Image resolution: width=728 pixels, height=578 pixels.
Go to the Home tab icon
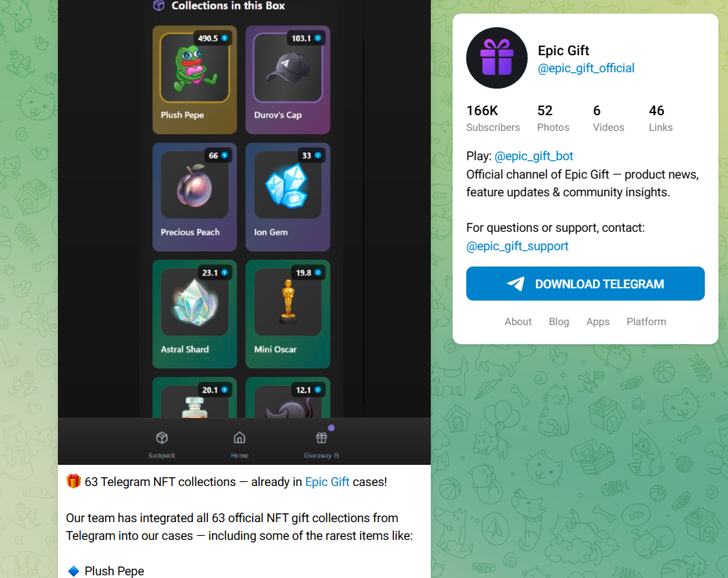tap(239, 438)
